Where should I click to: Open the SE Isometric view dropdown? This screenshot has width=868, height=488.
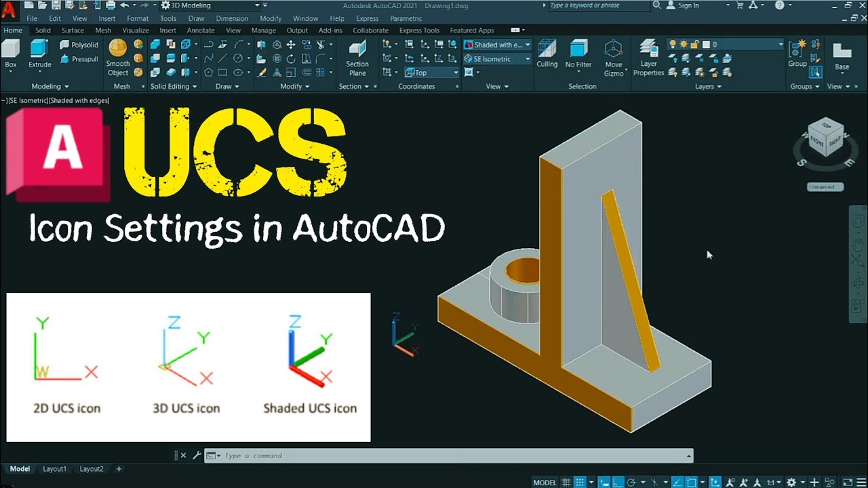497,59
